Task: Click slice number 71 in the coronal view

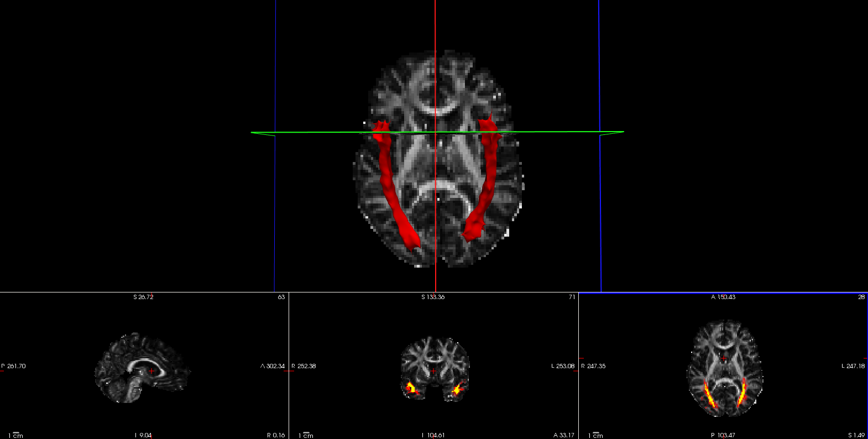Action: pos(572,297)
